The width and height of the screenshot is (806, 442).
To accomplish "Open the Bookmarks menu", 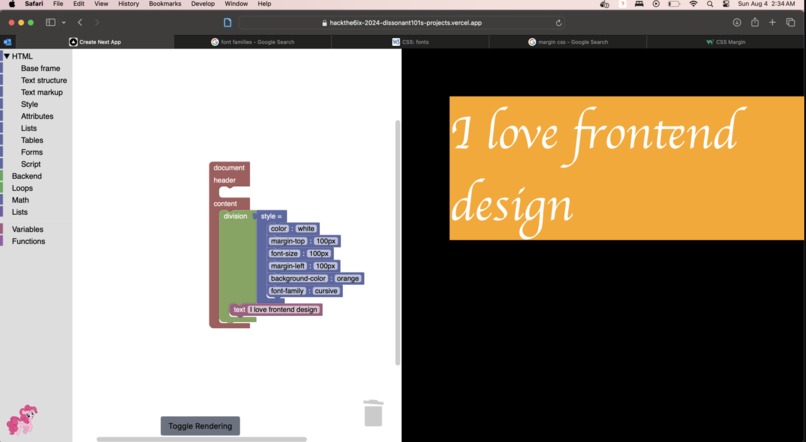I will [x=165, y=4].
